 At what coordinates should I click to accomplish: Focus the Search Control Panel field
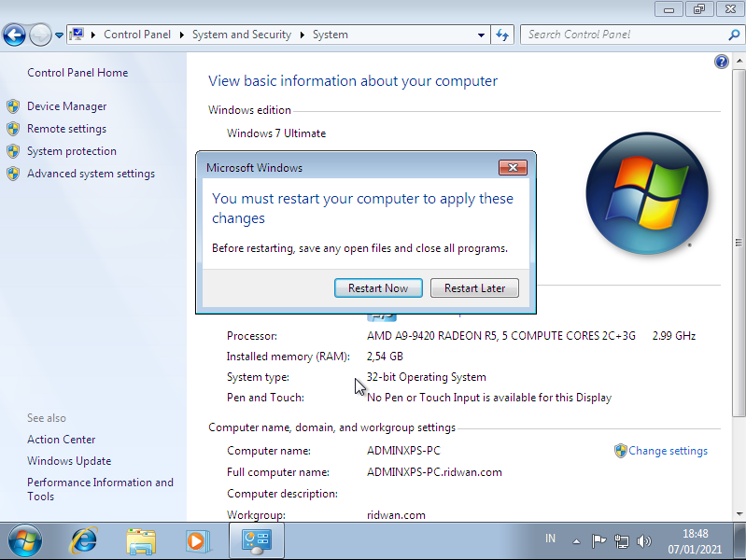(x=625, y=35)
